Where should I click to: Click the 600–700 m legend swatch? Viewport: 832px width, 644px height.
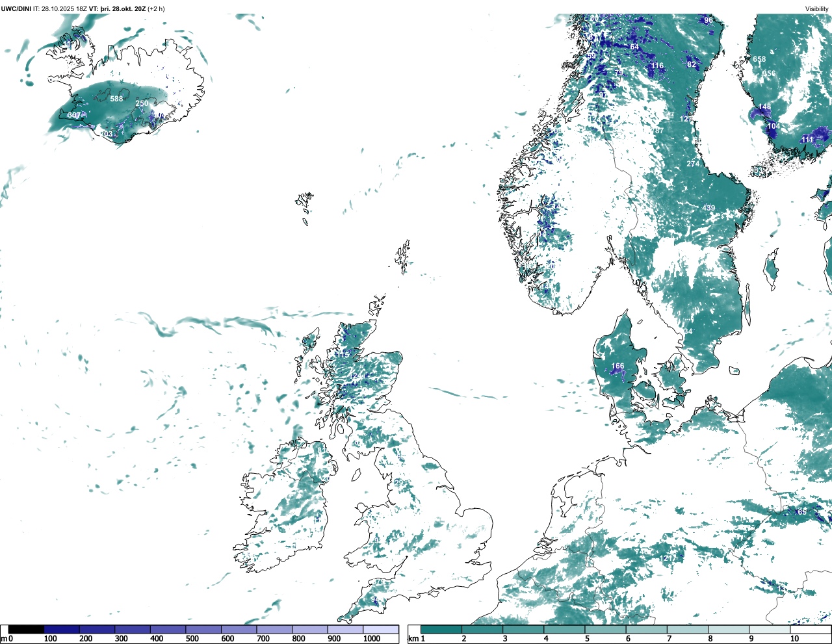239,629
